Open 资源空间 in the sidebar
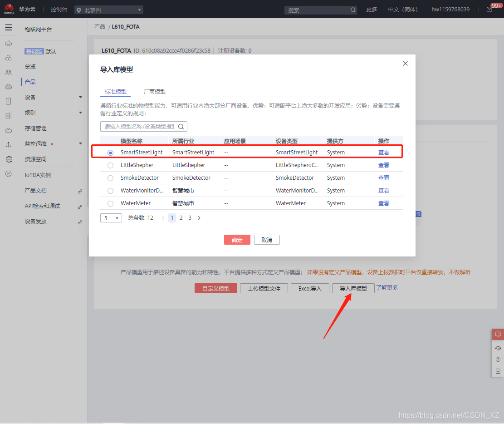The width and height of the screenshot is (504, 424). (x=36, y=159)
